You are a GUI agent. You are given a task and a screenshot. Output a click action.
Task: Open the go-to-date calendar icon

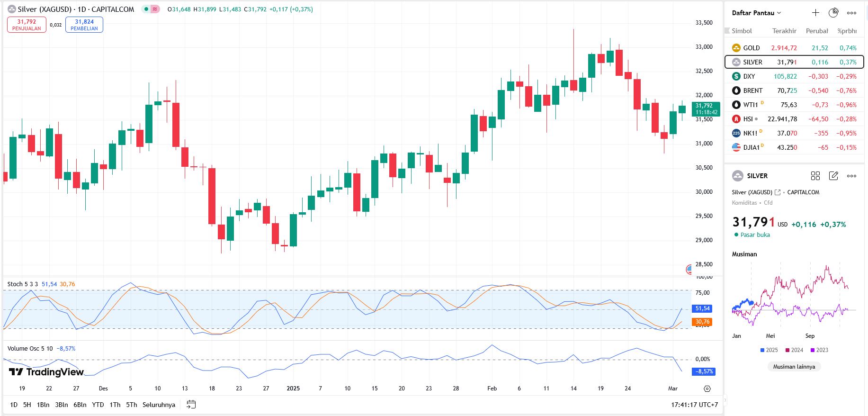pyautogui.click(x=191, y=405)
